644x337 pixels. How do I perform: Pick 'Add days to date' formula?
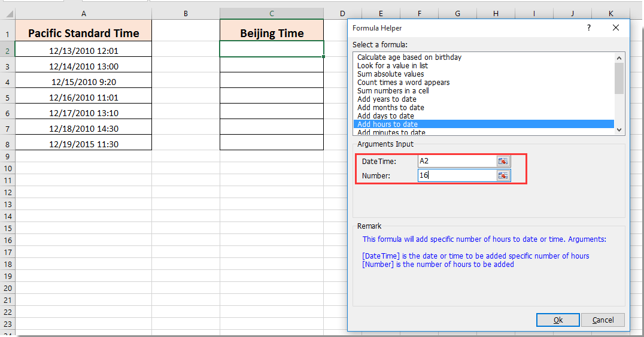(x=385, y=116)
